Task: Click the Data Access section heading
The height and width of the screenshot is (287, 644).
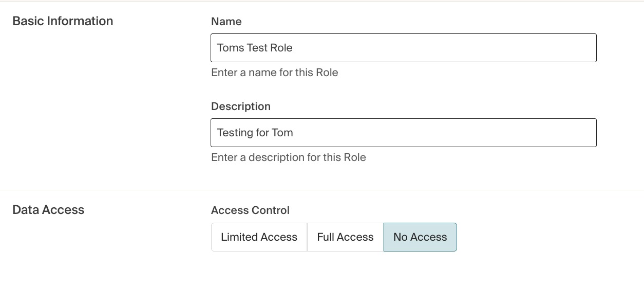Action: (x=48, y=210)
